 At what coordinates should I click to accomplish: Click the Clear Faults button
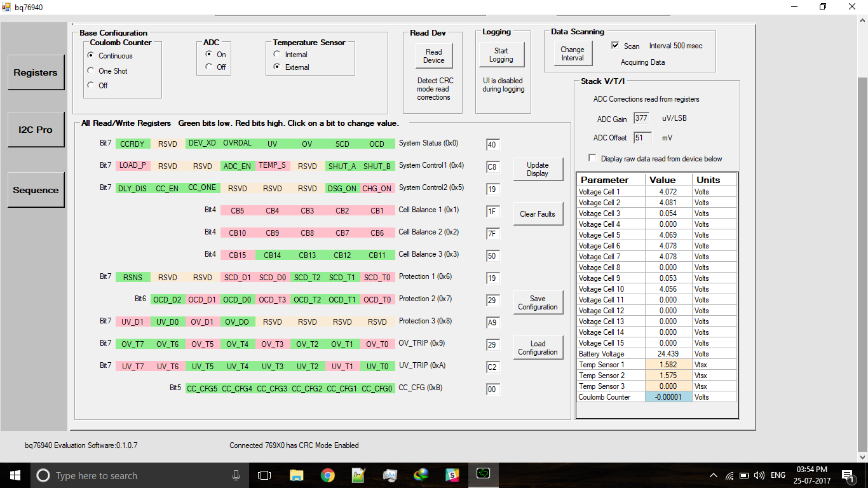[538, 213]
